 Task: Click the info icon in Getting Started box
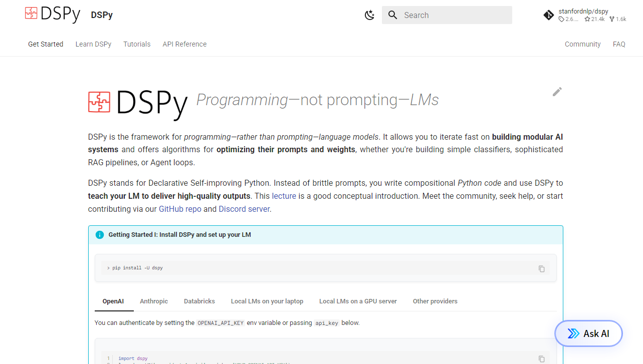pos(99,235)
